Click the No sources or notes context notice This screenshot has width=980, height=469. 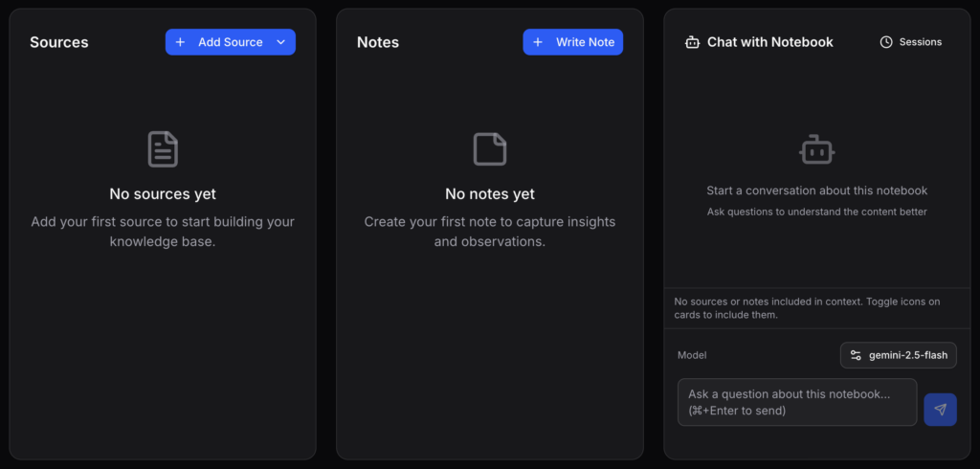coord(807,308)
